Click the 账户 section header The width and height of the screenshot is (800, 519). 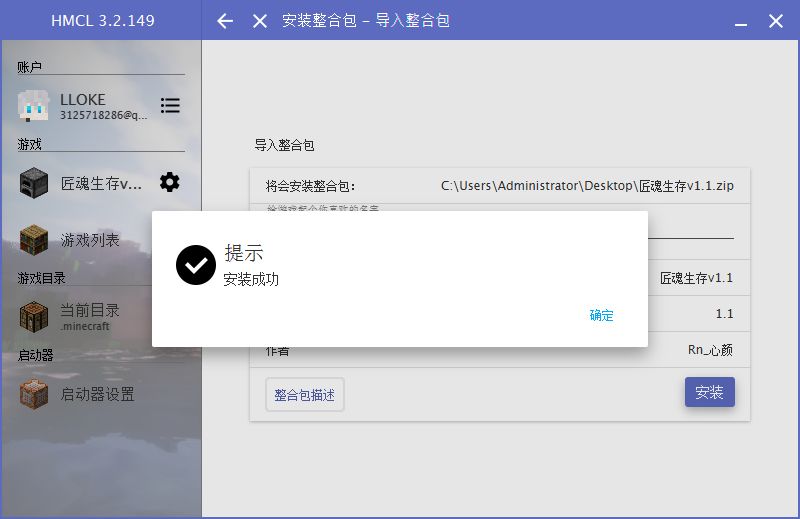pos(30,67)
